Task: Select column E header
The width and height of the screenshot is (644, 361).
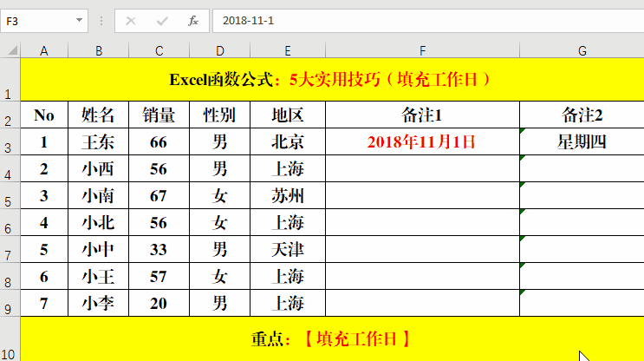Action: (288, 50)
